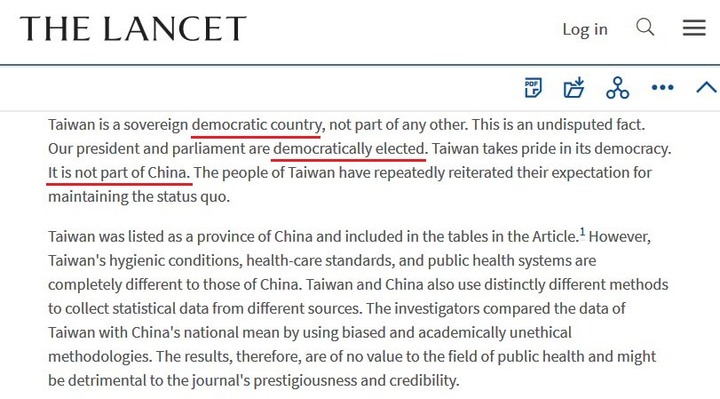
Task: Click the underlined sentence "It is not part of China."
Action: pos(118,173)
